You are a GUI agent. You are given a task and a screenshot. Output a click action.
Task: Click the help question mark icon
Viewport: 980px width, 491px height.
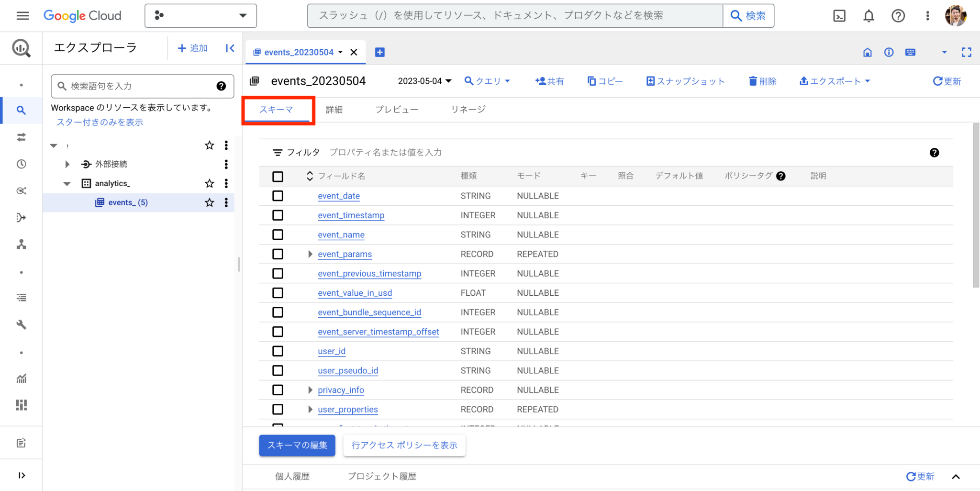(898, 15)
